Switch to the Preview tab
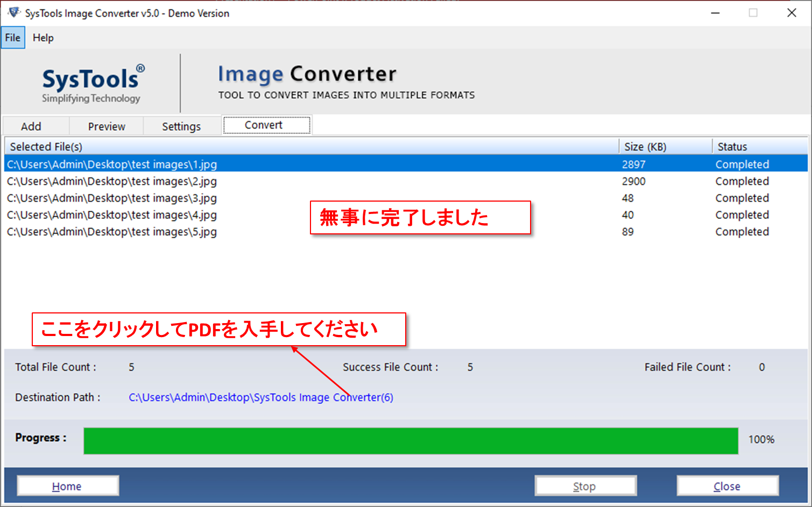Viewport: 812px width, 507px height. (x=105, y=126)
